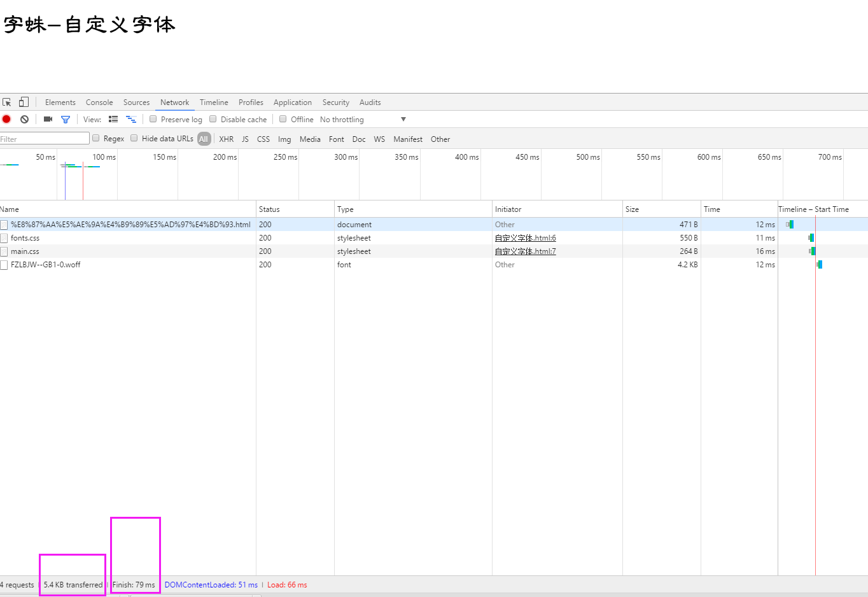This screenshot has width=868, height=597.
Task: Tick the Offline checkbox
Action: pos(283,119)
